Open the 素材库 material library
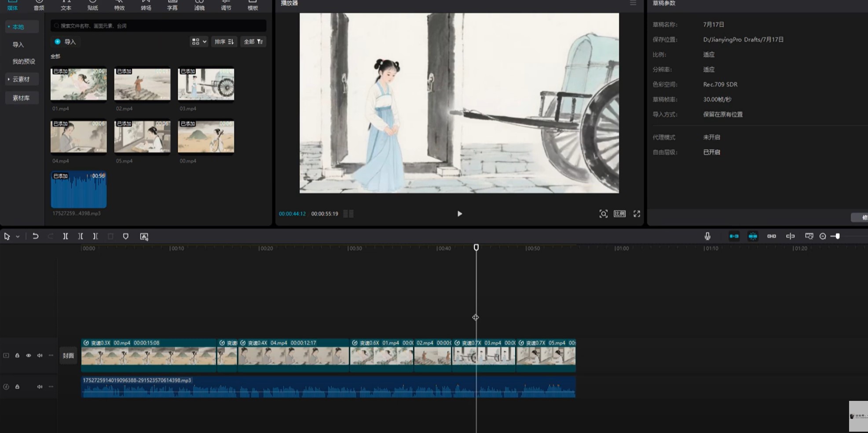The height and width of the screenshot is (433, 868). click(x=21, y=98)
